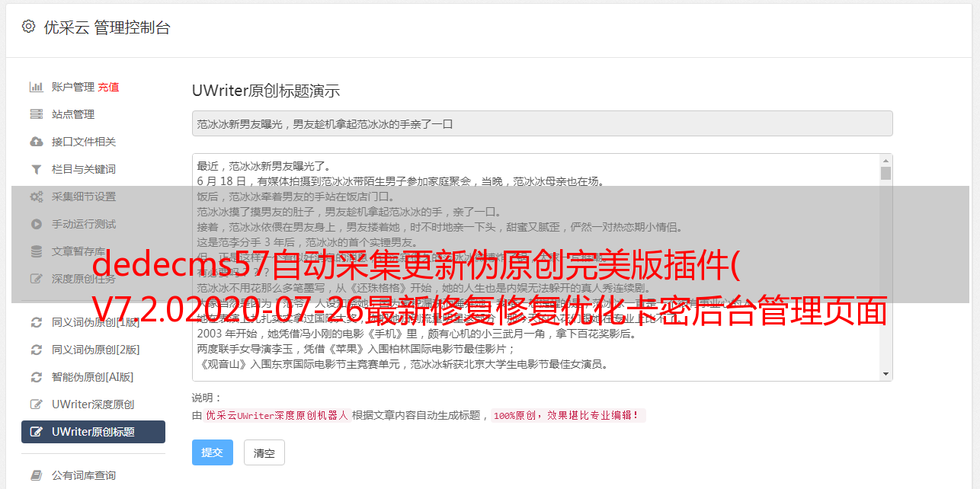Go to the UWriter原创标题 menu item
The image size is (980, 489).
click(x=93, y=432)
